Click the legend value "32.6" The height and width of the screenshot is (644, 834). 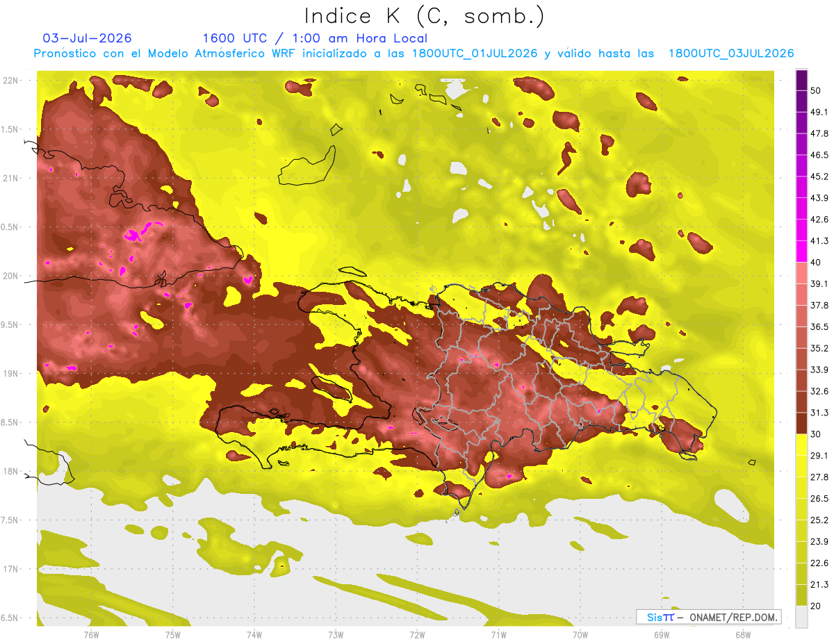[x=819, y=391]
